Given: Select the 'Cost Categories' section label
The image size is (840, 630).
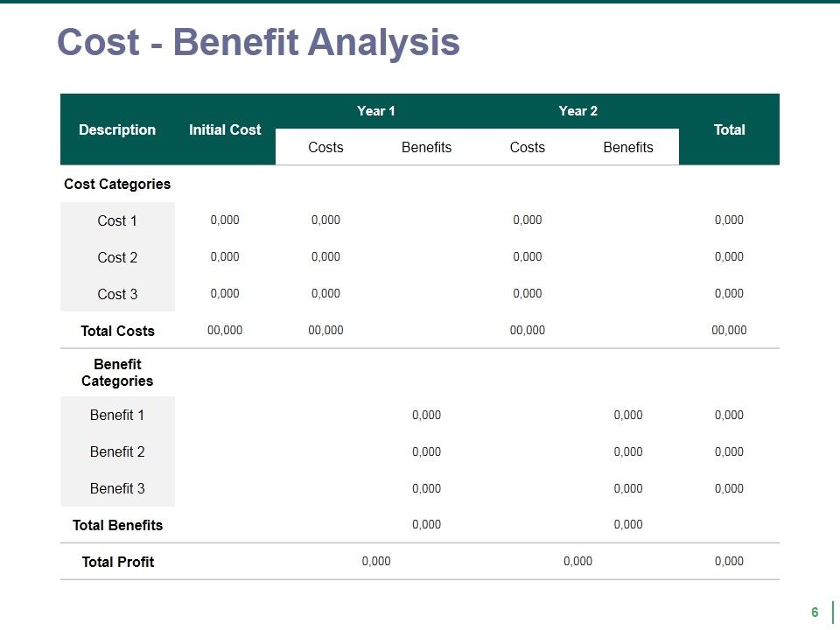Looking at the screenshot, I should click(x=117, y=185).
